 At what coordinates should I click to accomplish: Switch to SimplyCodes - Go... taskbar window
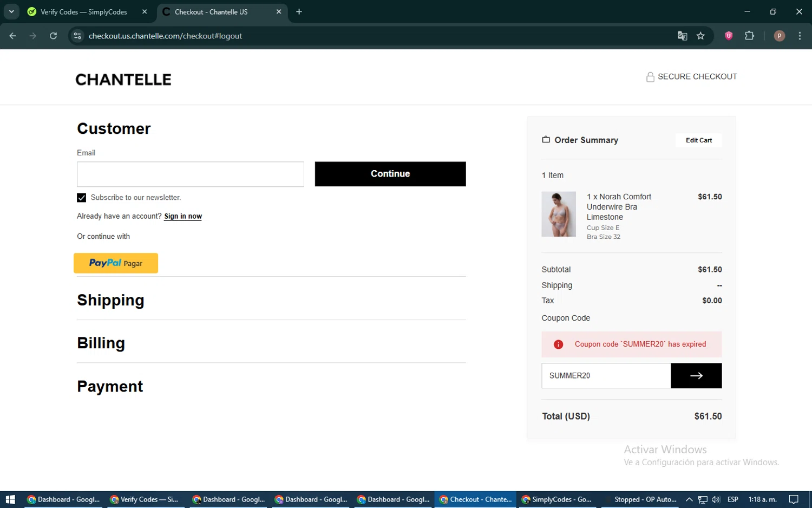[556, 499]
